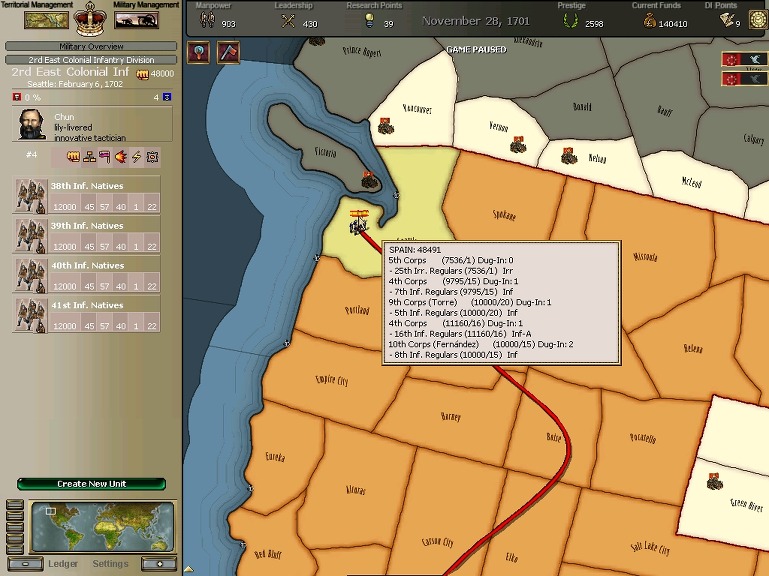769x576 pixels.
Task: Click the date November 28, 1701
Action: 476,21
